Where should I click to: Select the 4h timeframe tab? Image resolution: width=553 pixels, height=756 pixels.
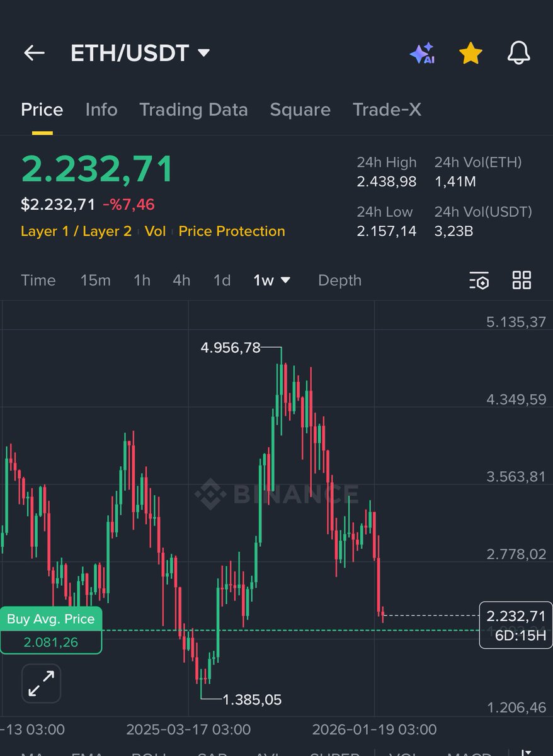point(181,280)
